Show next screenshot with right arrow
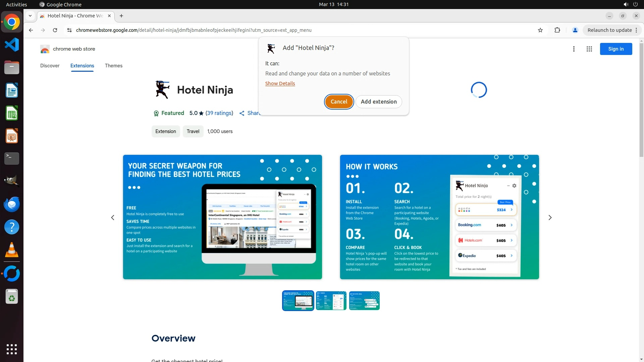 pyautogui.click(x=550, y=218)
